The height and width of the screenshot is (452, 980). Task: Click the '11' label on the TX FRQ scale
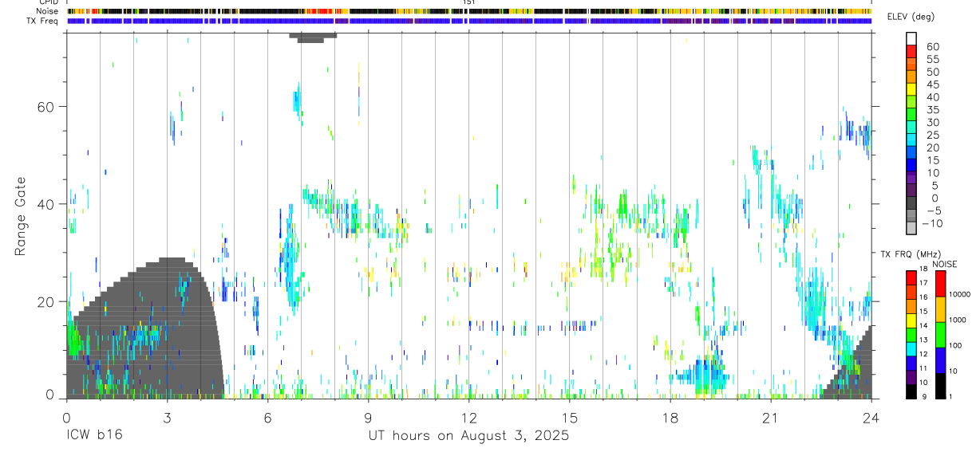pos(924,369)
